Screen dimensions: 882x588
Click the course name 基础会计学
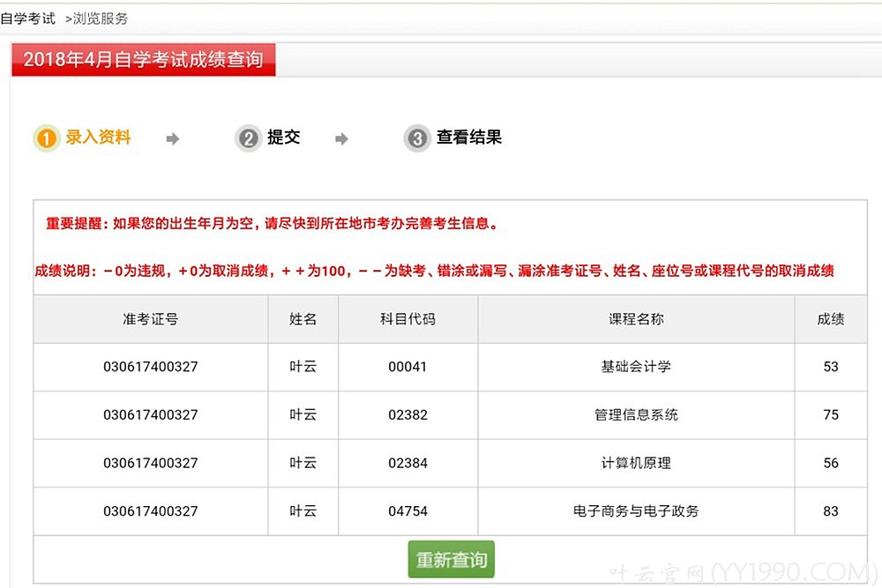click(x=636, y=367)
